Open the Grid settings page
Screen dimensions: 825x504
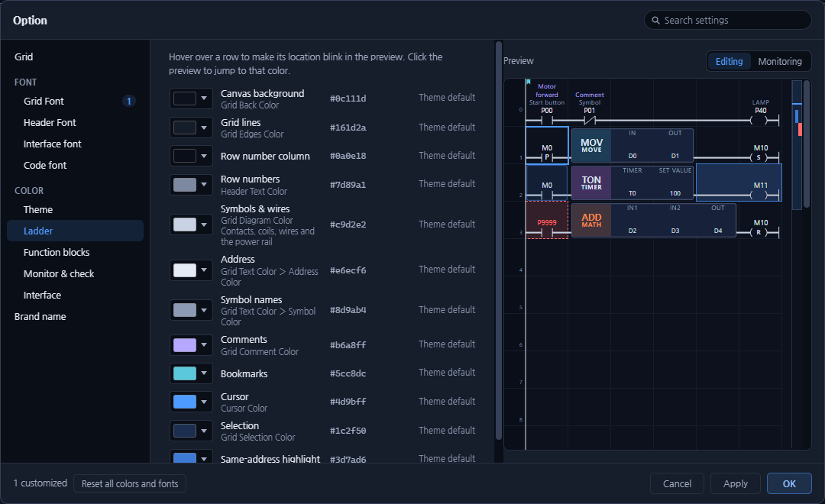coord(24,57)
